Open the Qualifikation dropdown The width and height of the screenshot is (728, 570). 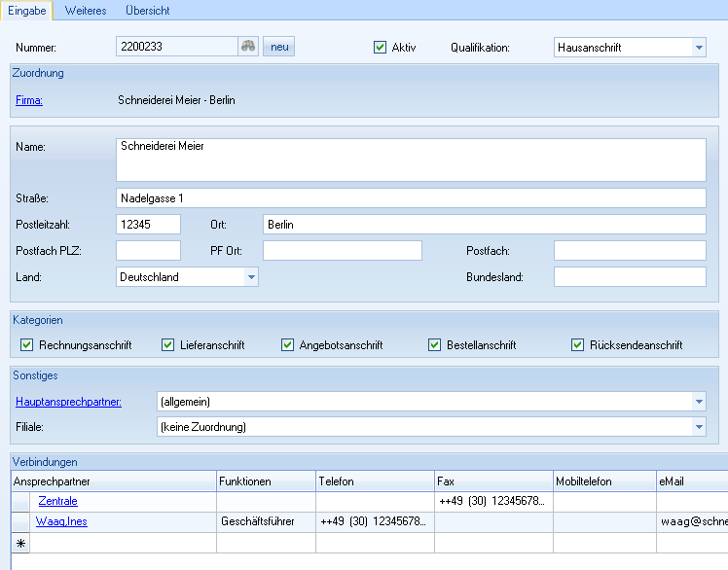click(x=699, y=47)
